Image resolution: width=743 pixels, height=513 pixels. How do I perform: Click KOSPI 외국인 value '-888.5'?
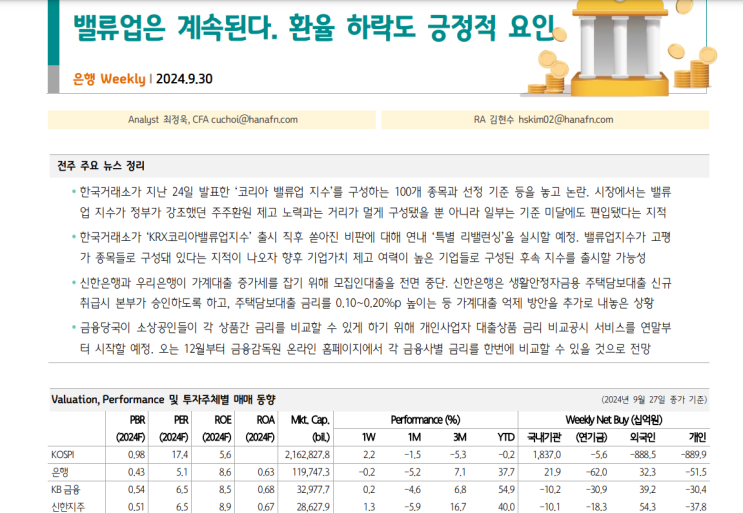(643, 455)
